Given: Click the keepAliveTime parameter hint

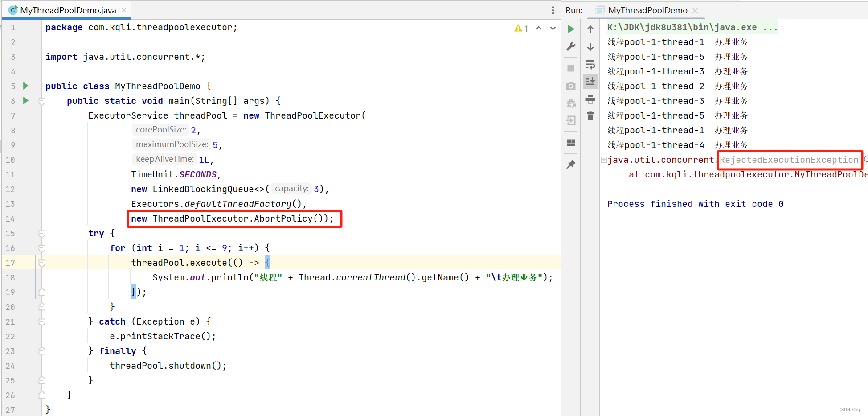Looking at the screenshot, I should 164,159.
